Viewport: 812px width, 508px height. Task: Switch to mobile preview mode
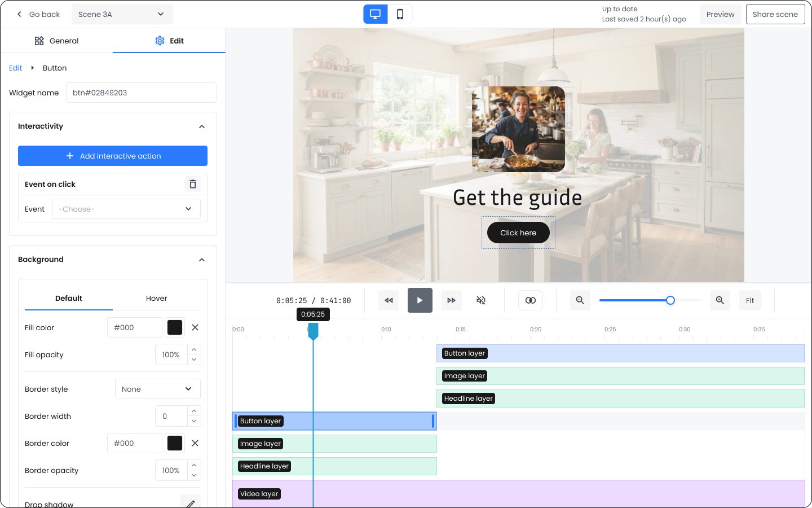click(x=400, y=14)
